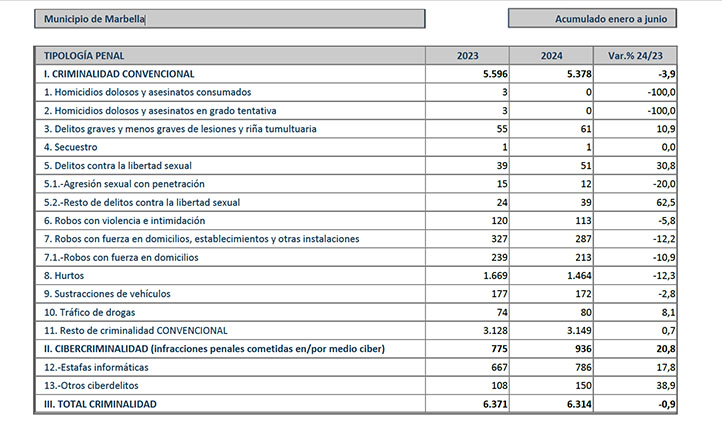Select the '8. Hurtos' row label

[x=64, y=275]
